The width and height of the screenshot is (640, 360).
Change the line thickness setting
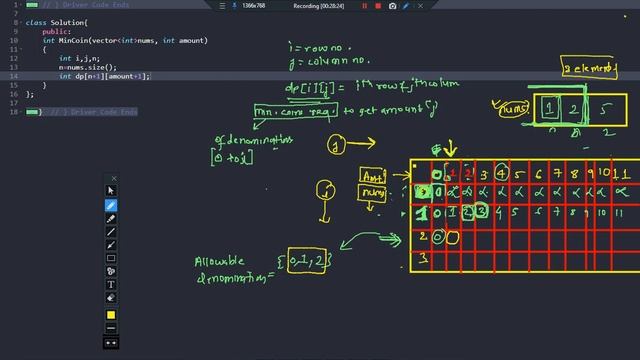coord(111,328)
